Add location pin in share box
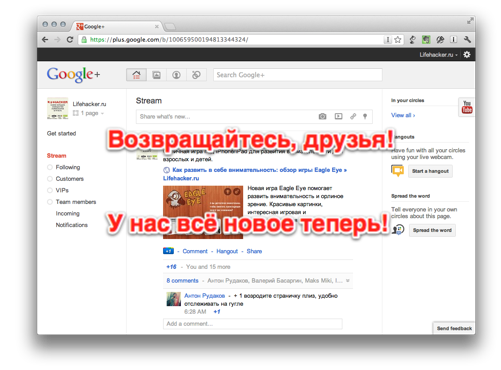The height and width of the screenshot is (370, 501). pyautogui.click(x=365, y=116)
